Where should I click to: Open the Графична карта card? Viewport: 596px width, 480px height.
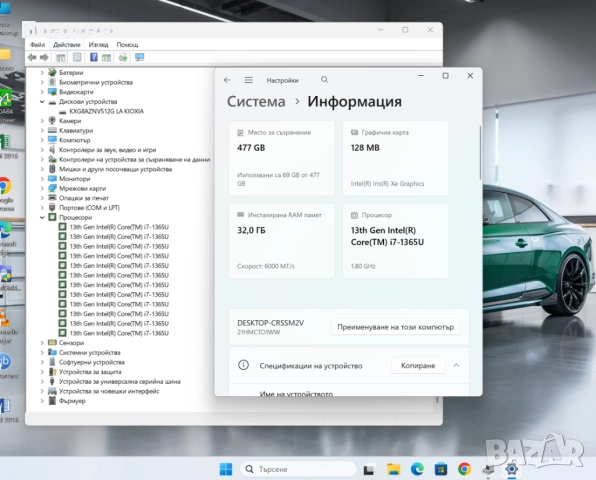point(395,158)
